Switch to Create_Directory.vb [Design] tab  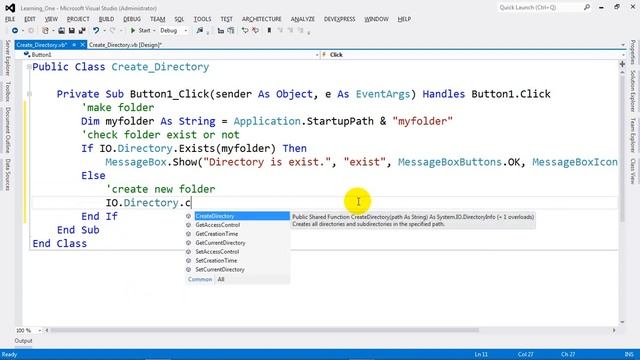coord(125,45)
